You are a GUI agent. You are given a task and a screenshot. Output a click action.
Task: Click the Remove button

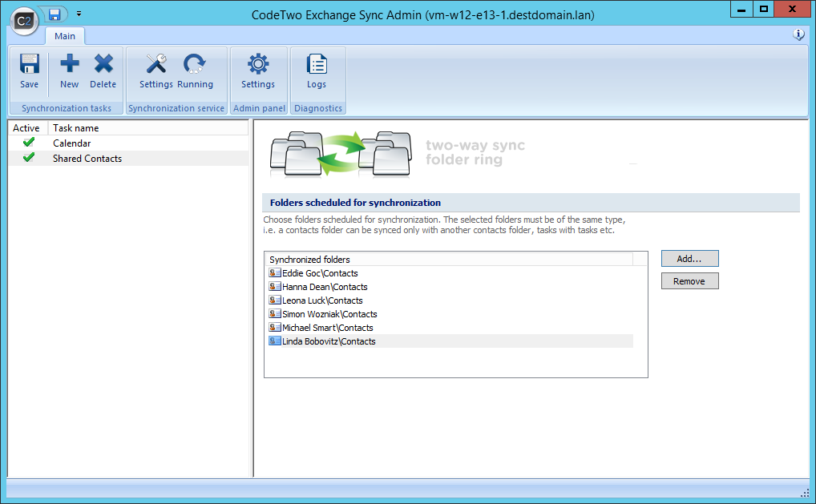689,281
